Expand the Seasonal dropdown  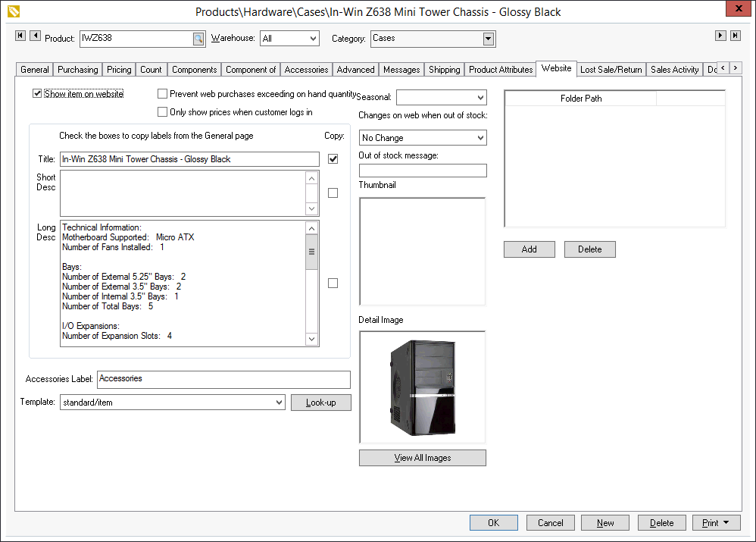tap(480, 98)
